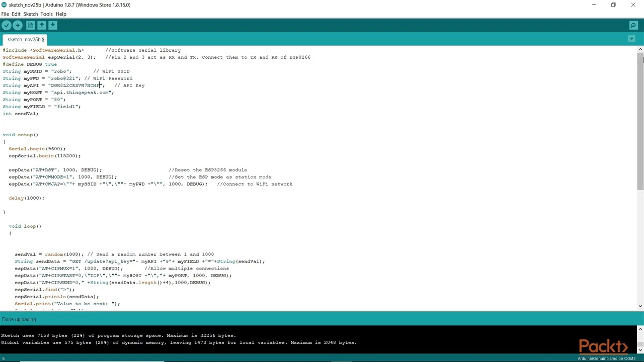644x362 pixels.
Task: Click the console scrollbar up arrow
Action: 640,329
